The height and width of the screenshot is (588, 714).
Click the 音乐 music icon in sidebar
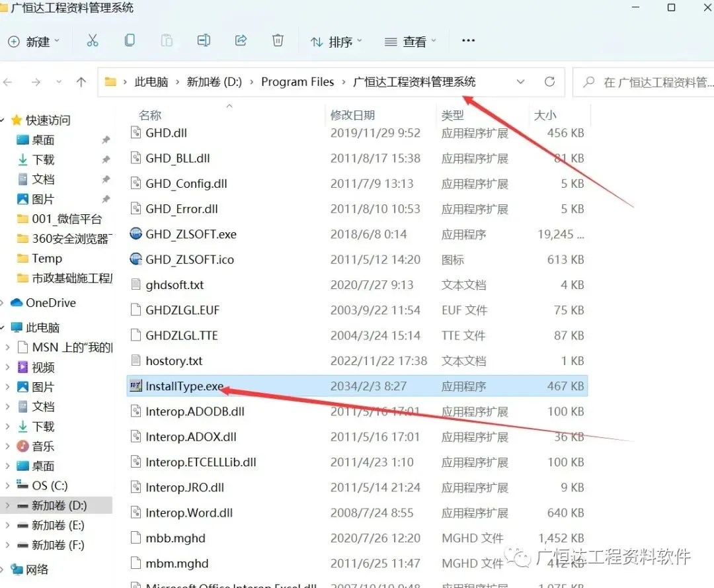22,446
